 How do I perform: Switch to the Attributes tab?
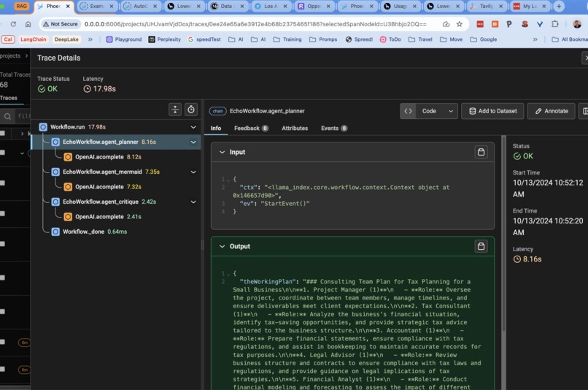295,129
